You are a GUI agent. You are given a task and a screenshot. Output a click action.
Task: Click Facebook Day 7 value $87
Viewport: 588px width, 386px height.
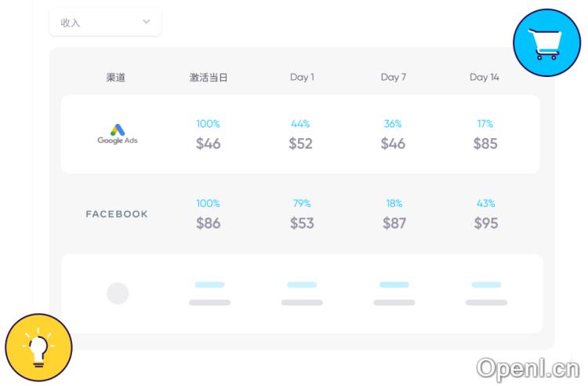pos(394,224)
